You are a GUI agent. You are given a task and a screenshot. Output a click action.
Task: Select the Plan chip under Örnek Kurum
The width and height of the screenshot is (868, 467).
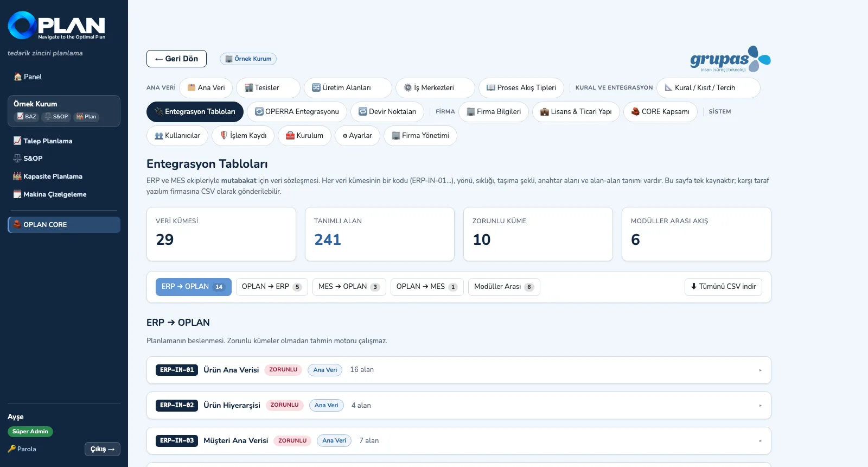[x=86, y=117]
